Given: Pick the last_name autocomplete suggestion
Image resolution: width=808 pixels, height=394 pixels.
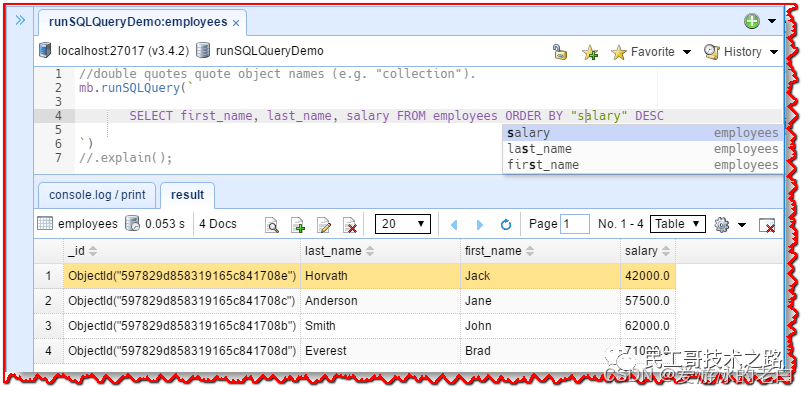Looking at the screenshot, I should point(643,149).
